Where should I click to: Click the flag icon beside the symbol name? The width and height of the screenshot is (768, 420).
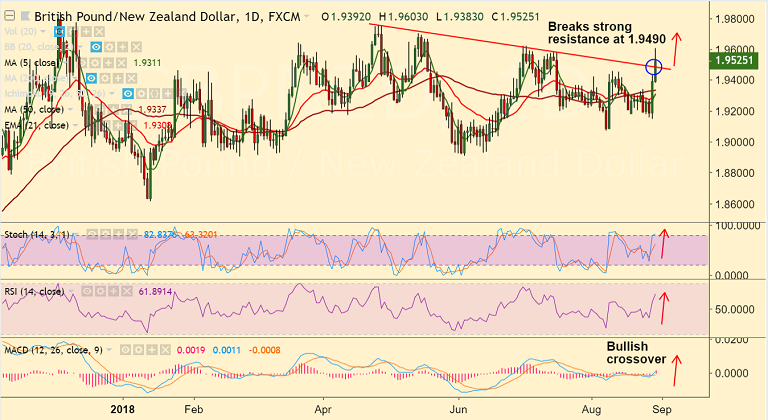(x=26, y=17)
